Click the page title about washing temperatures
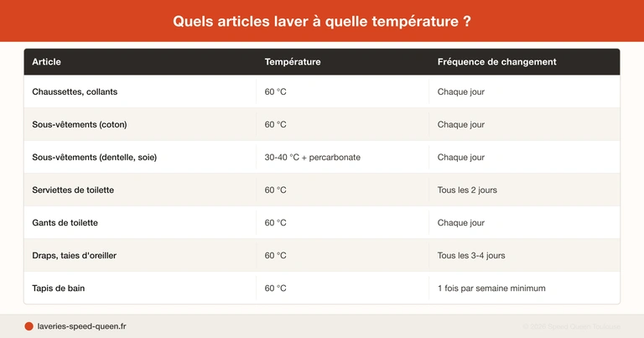The image size is (644, 338). click(322, 21)
